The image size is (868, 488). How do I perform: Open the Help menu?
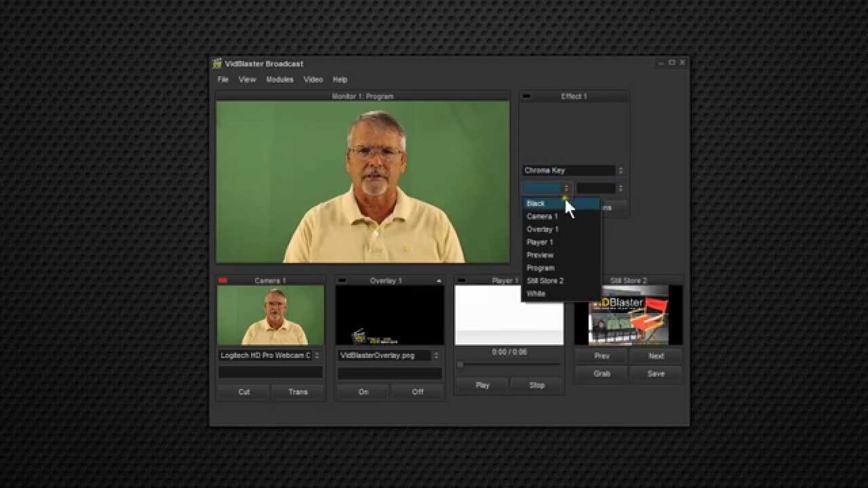pos(340,79)
